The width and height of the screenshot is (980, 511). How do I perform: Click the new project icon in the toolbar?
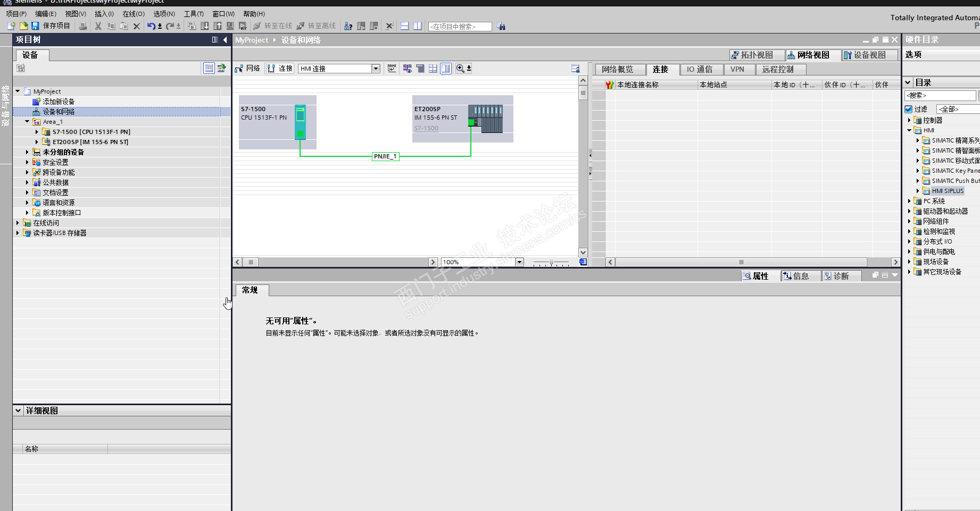click(x=11, y=26)
